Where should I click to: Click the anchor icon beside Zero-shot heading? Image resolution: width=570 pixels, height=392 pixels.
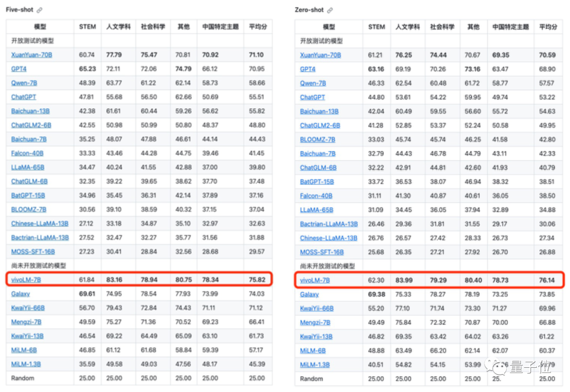(x=330, y=9)
